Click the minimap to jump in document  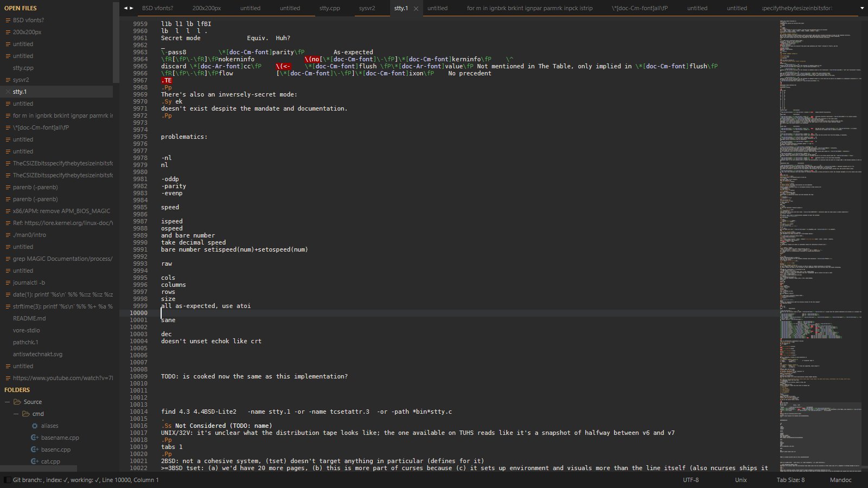click(x=819, y=217)
